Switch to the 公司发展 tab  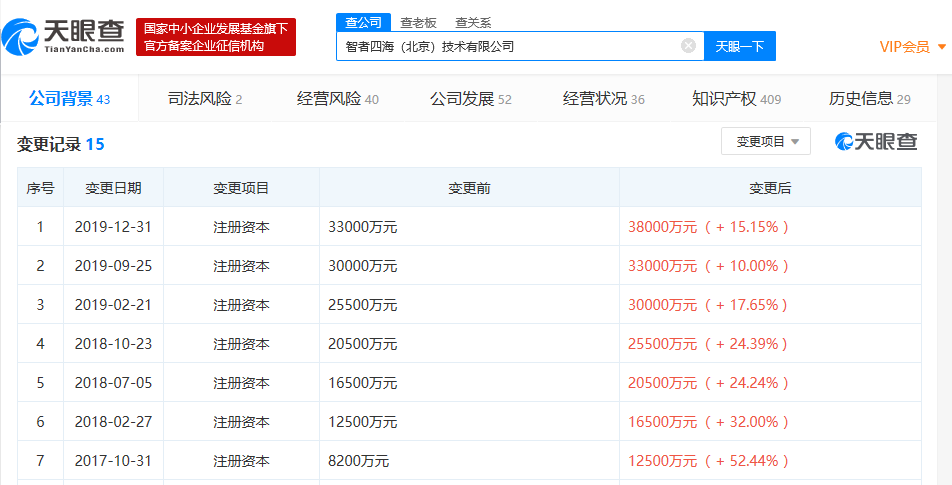click(x=470, y=98)
